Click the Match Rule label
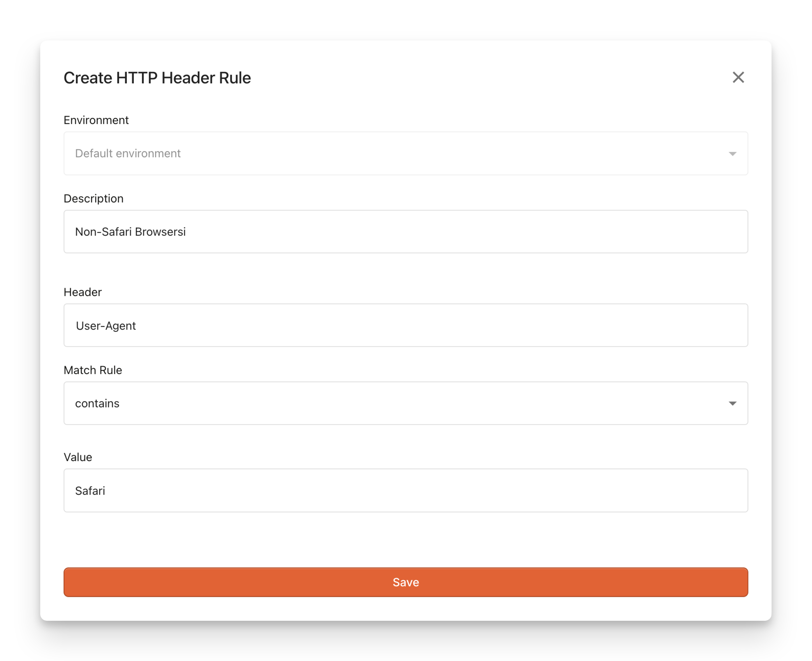The height and width of the screenshot is (661, 812). [92, 370]
